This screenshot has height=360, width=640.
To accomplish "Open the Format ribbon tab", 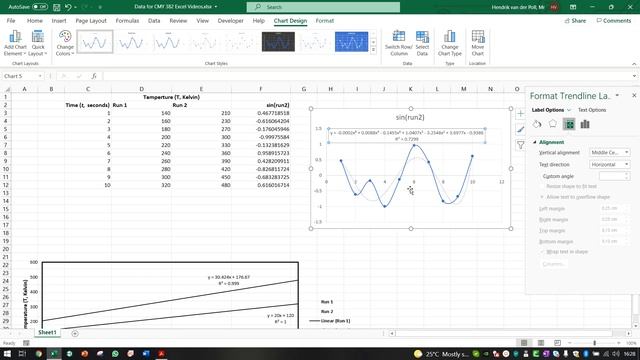I will pos(324,20).
